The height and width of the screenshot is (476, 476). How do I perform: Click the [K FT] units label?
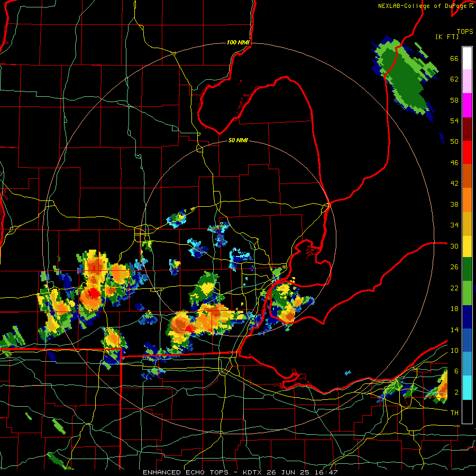pyautogui.click(x=447, y=36)
